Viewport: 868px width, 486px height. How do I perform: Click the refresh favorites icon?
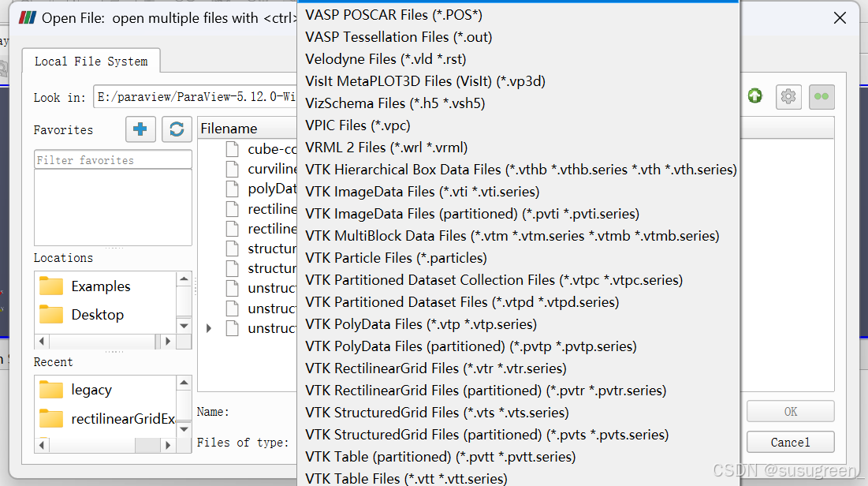177,129
